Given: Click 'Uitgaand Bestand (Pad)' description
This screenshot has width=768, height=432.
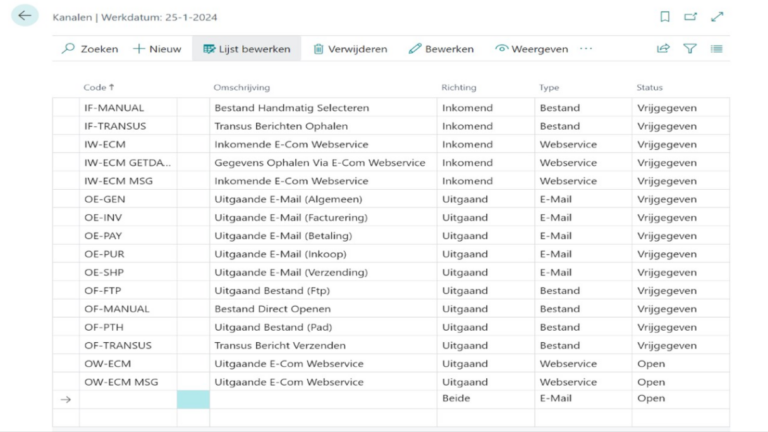Looking at the screenshot, I should (x=273, y=327).
